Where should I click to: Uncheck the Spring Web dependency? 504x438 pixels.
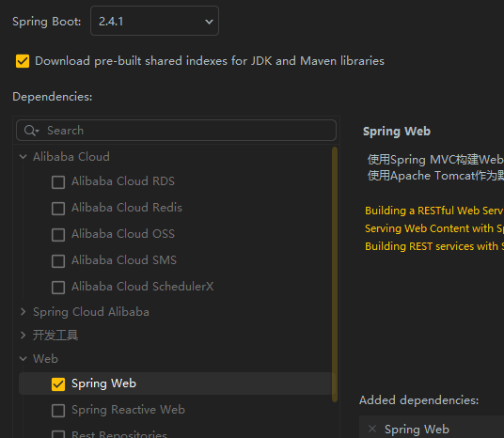58,384
